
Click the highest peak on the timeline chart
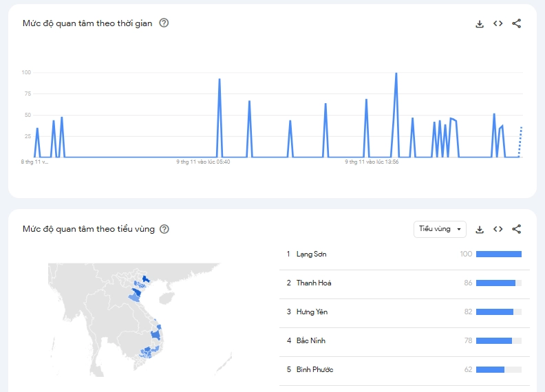pyautogui.click(x=396, y=74)
